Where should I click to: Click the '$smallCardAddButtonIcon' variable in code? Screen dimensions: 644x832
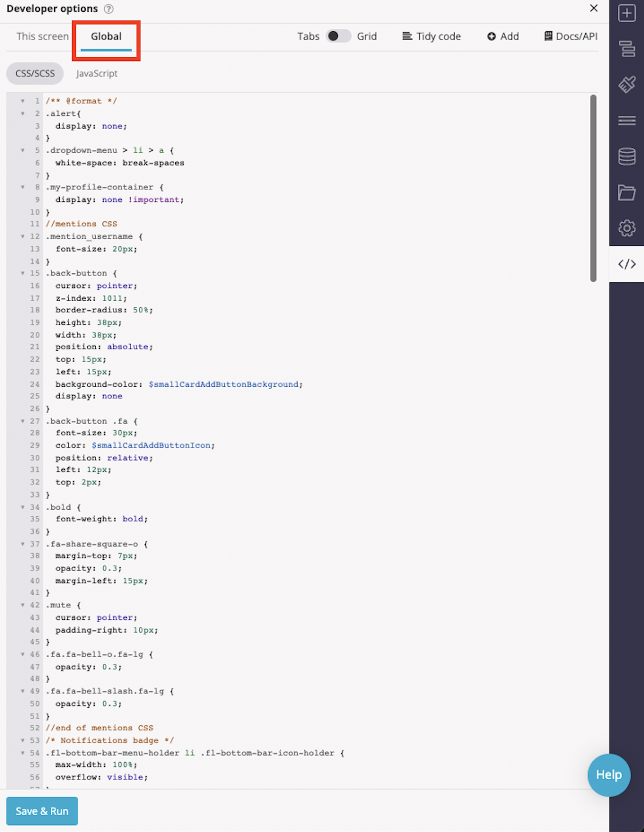point(151,445)
